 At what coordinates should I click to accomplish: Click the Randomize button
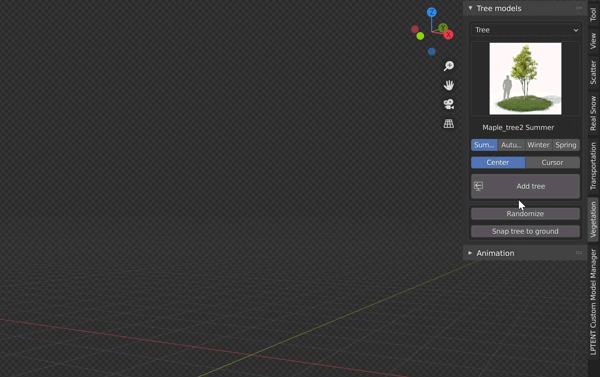[525, 214]
